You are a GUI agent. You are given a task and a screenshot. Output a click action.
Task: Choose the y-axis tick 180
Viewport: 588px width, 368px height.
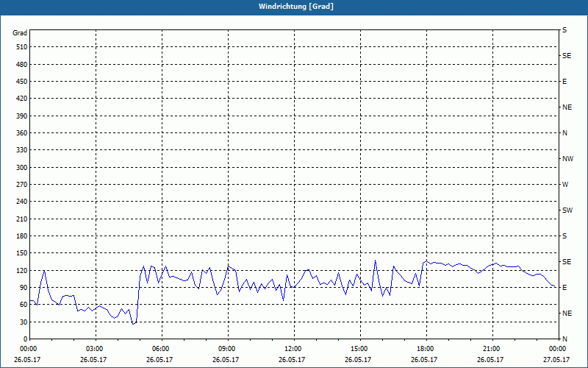pos(22,236)
